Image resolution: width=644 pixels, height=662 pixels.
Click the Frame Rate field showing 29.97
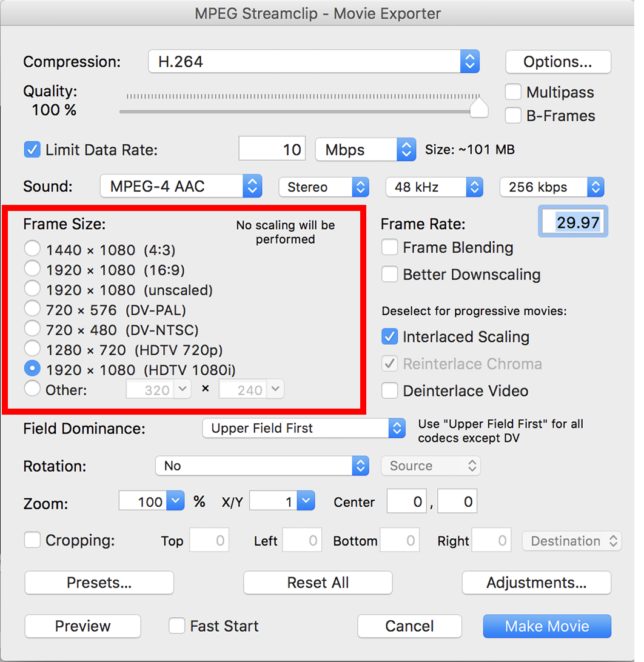573,222
